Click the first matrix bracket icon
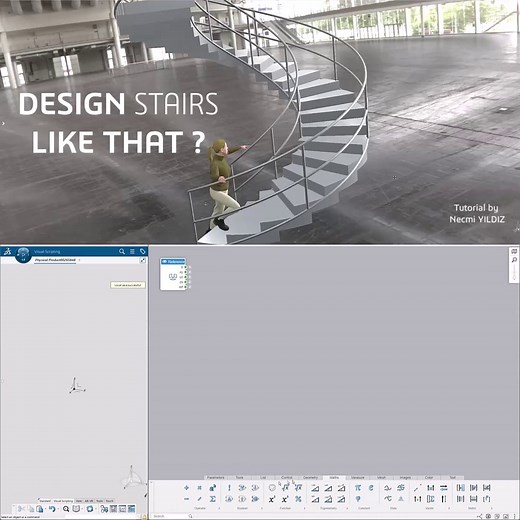This screenshot has width=520, height=520. (460, 488)
